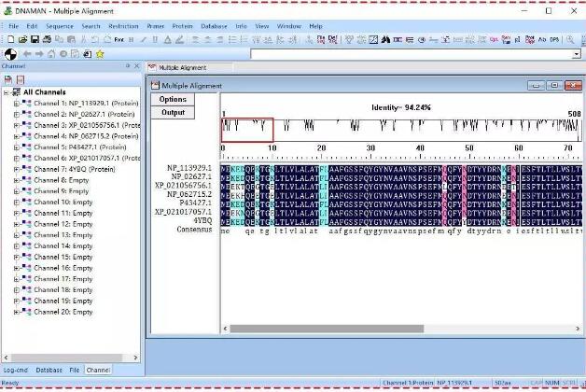This screenshot has height=392, width=586.
Task: Click the yellow star favorites icon
Action: click(x=100, y=54)
